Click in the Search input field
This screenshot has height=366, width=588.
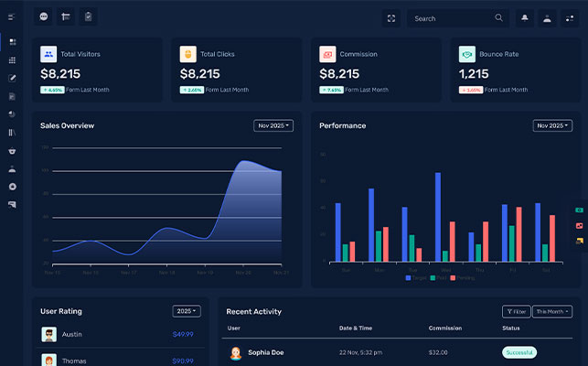tap(450, 18)
